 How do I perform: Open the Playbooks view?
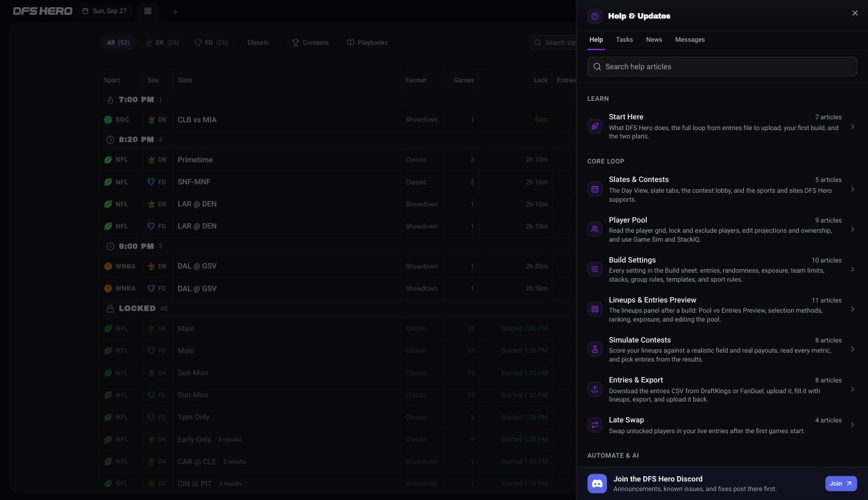coord(367,42)
